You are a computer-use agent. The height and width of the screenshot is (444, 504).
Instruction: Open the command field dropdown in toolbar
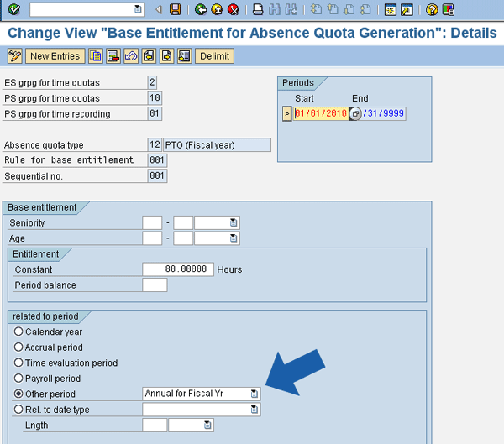pos(139,9)
